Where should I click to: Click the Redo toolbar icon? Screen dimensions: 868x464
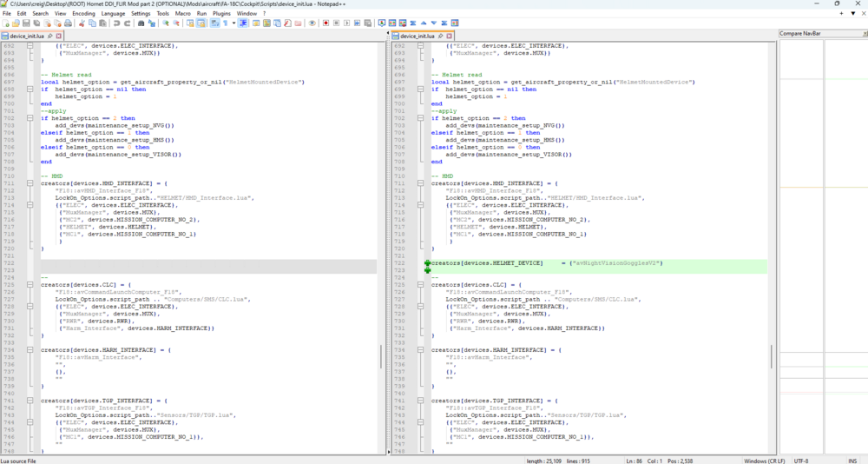pyautogui.click(x=127, y=23)
